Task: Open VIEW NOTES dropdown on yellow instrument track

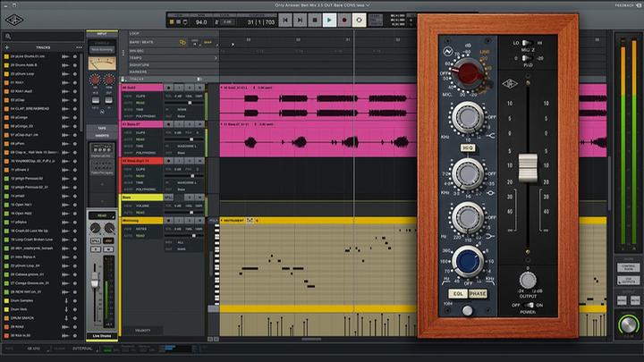Action: pos(140,229)
